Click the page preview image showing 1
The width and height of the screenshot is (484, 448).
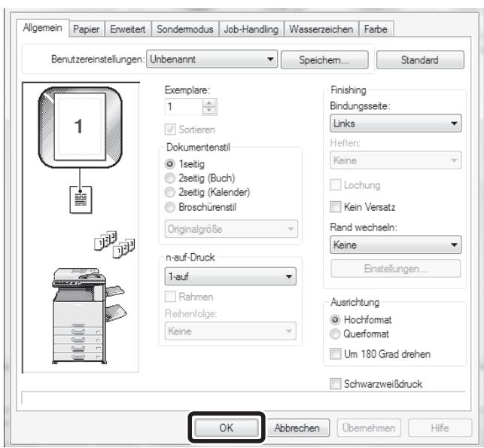(x=81, y=127)
